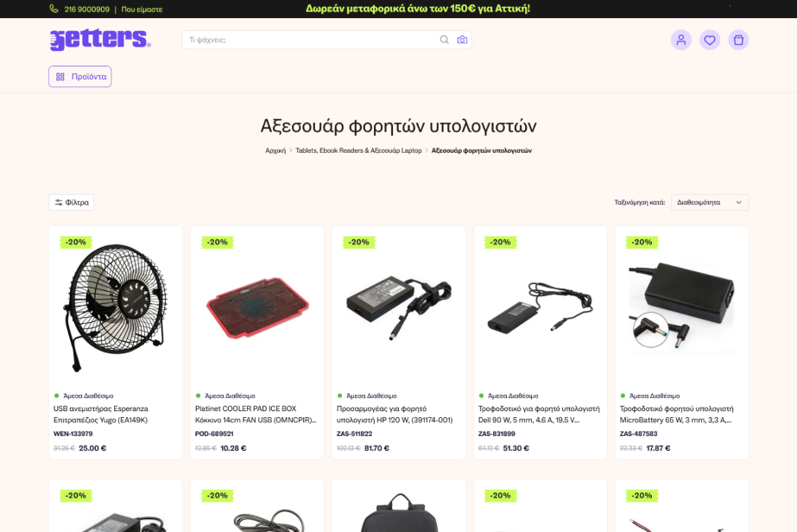This screenshot has width=797, height=532.
Task: Expand the Διαθεσιμότητα sort dropdown
Action: click(710, 202)
